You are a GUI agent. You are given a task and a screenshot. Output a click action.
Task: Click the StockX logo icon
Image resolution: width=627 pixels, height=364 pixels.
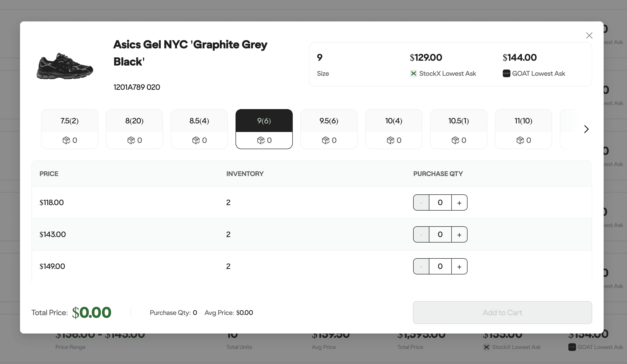(413, 73)
